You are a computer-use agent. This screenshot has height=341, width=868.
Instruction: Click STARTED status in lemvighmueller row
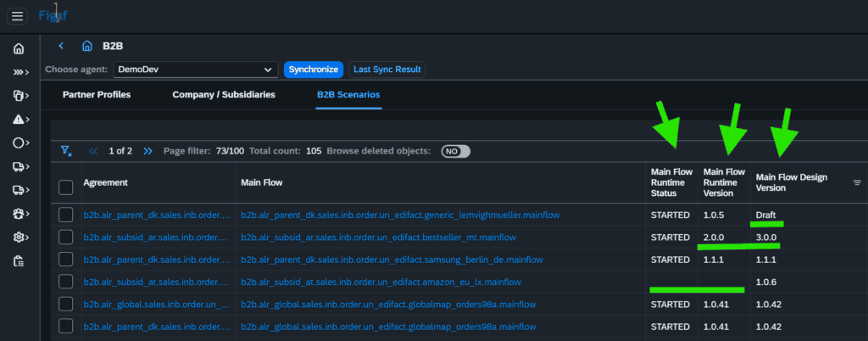click(x=670, y=215)
